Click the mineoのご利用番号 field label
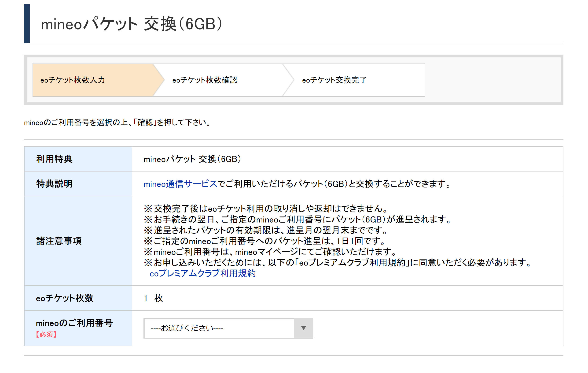 point(74,323)
